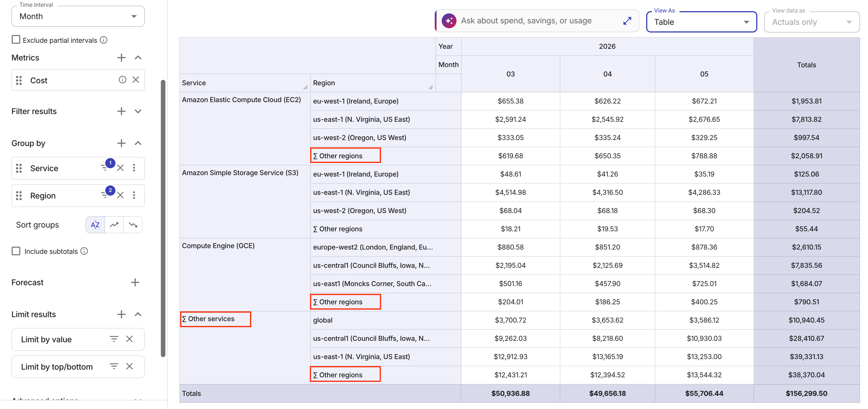Add a Forecast with plus icon

[x=135, y=282]
